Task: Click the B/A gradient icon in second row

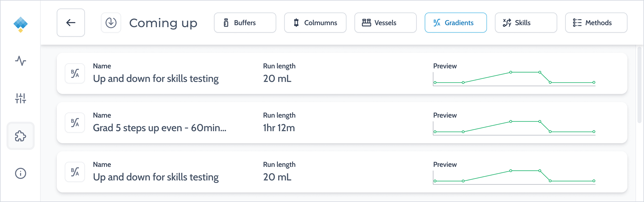Action: (75, 123)
